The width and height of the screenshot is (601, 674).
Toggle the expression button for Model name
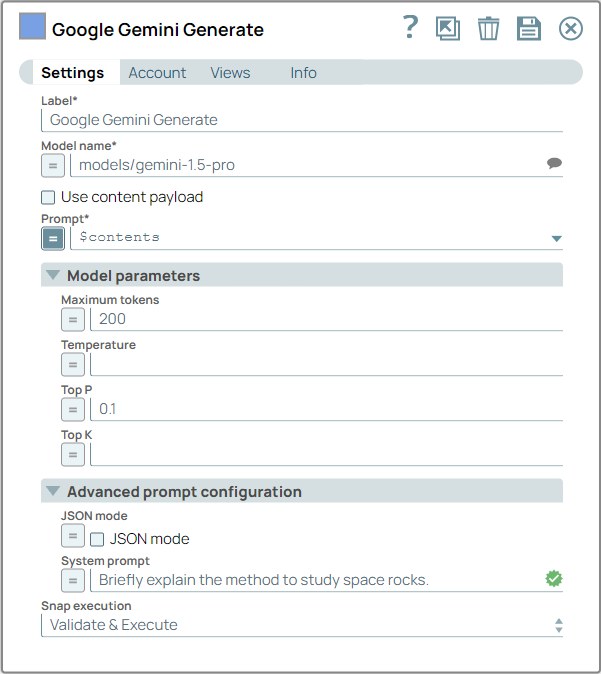[54, 165]
